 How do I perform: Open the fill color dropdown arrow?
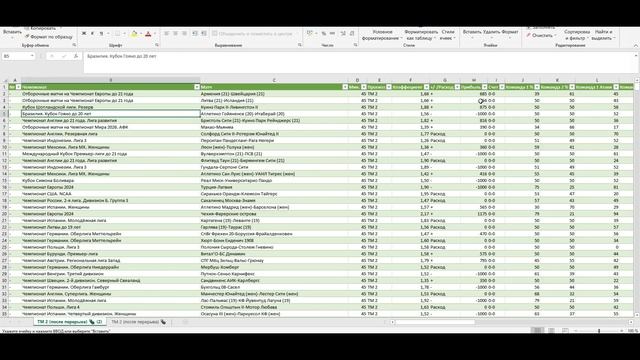point(140,33)
